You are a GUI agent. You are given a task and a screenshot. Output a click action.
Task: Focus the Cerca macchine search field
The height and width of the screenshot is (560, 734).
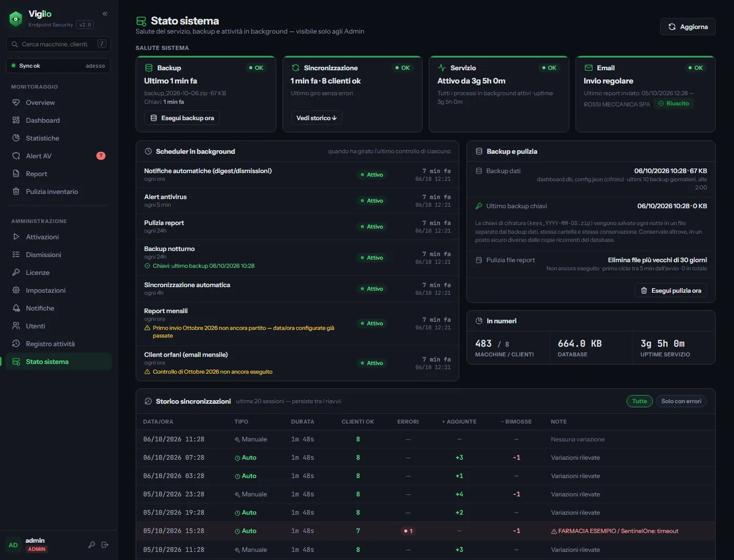58,44
